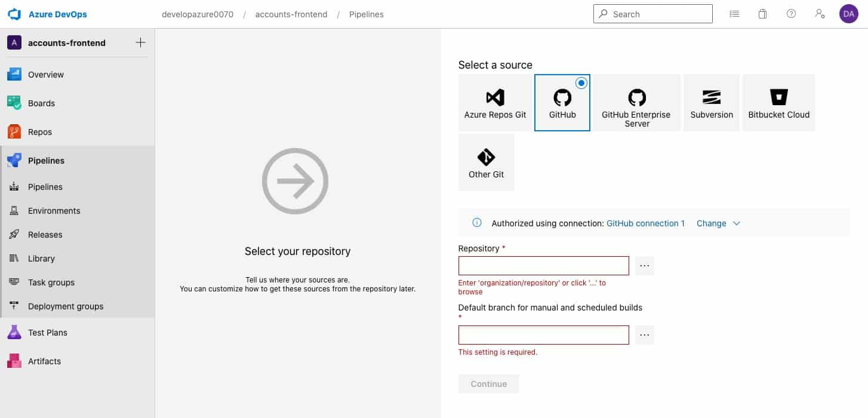Click the Overview sidebar icon

(14, 75)
